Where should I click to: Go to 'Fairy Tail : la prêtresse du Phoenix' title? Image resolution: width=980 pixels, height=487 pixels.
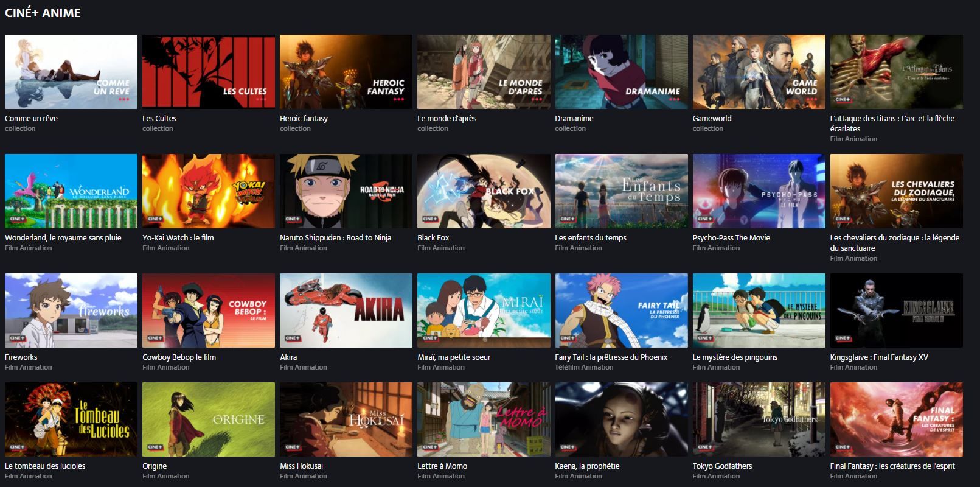click(x=611, y=357)
